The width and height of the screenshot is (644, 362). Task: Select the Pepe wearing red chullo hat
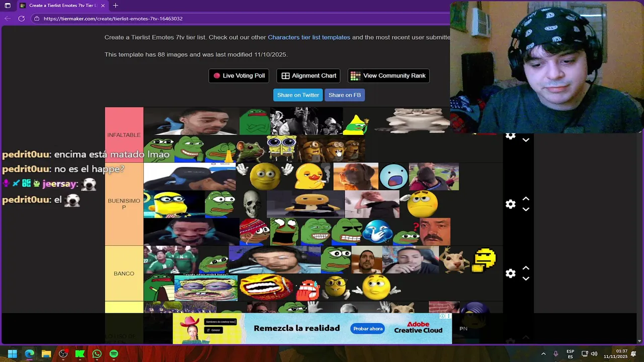coord(255,232)
